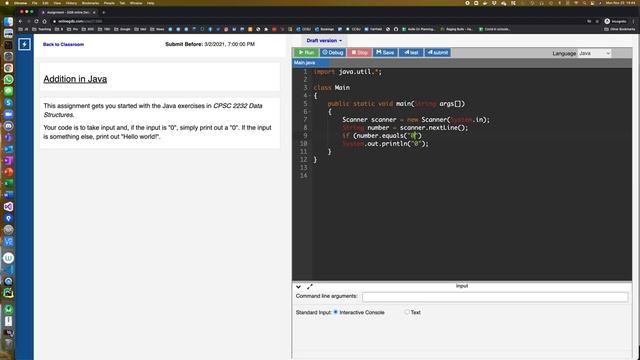Place cursor in the code editor on line 13
Image resolution: width=640 pixels, height=360 pixels.
(x=471, y=168)
